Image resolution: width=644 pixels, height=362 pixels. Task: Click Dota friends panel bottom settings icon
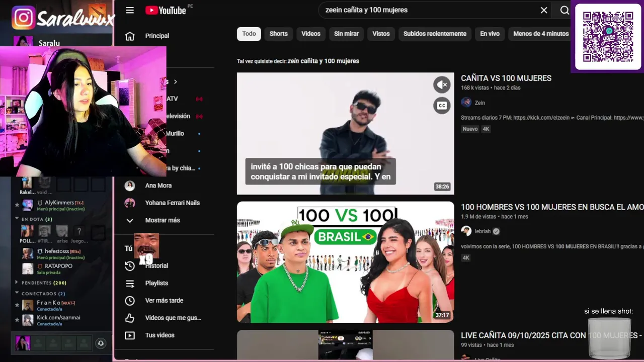101,343
